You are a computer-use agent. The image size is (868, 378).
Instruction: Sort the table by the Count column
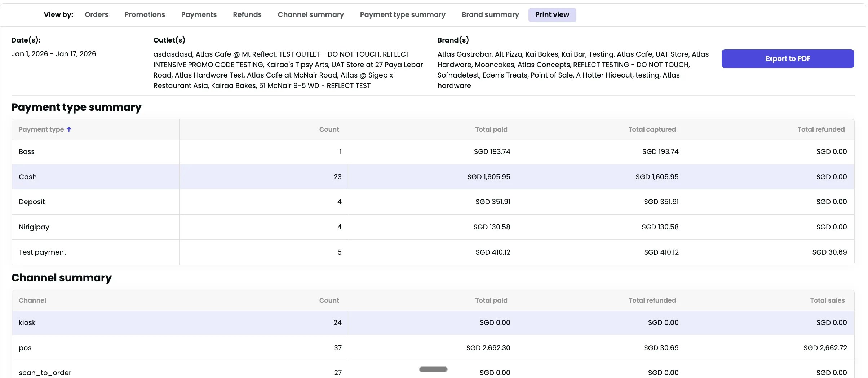pyautogui.click(x=329, y=129)
